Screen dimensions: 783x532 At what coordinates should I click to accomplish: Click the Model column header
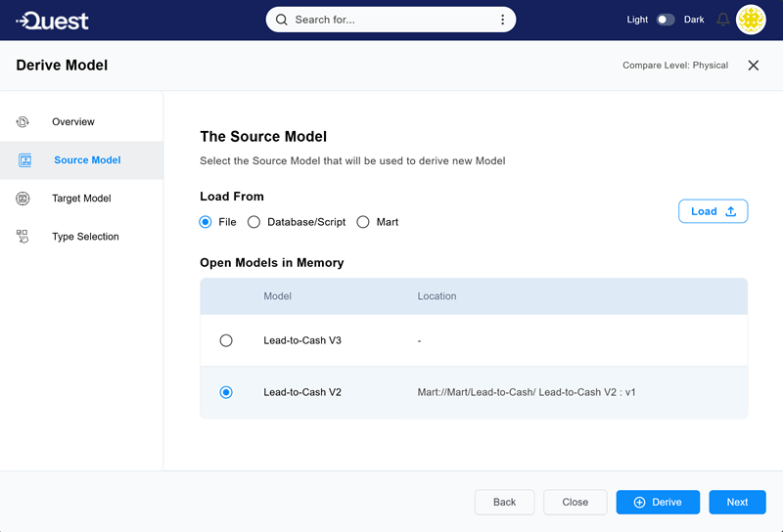click(277, 296)
